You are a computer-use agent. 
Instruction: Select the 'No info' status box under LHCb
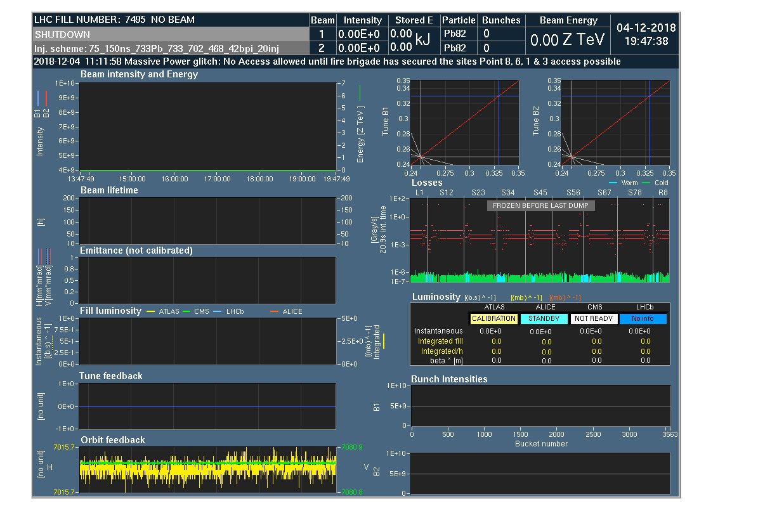coord(643,319)
